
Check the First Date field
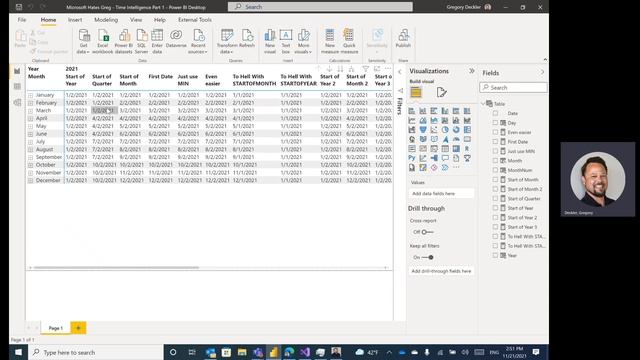pos(495,142)
